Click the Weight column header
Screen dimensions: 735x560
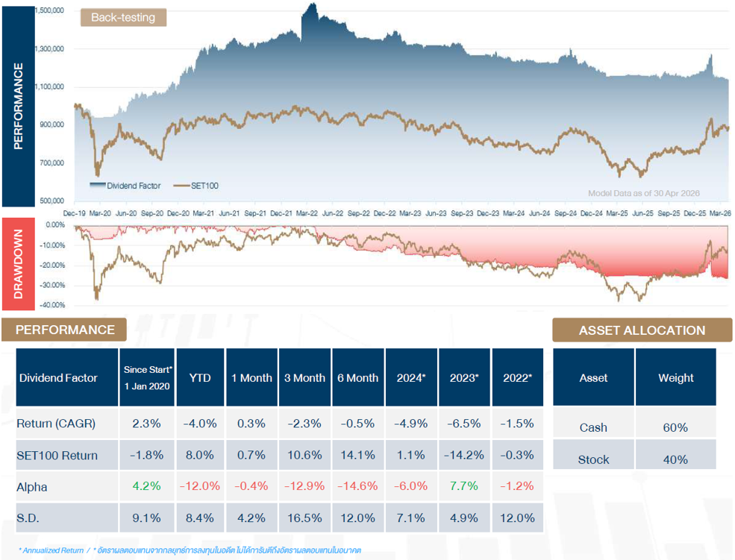(x=675, y=377)
